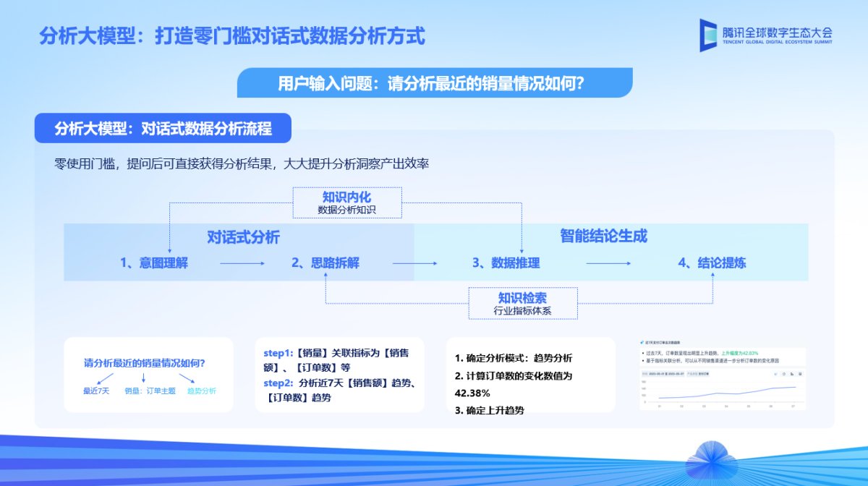Click 1. 确定分析模式：趋势分析
868x486 pixels.
tap(514, 358)
